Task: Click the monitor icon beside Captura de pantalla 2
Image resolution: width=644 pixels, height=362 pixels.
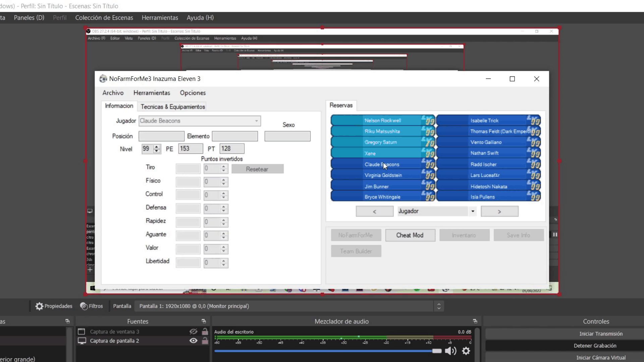Action: (x=82, y=341)
